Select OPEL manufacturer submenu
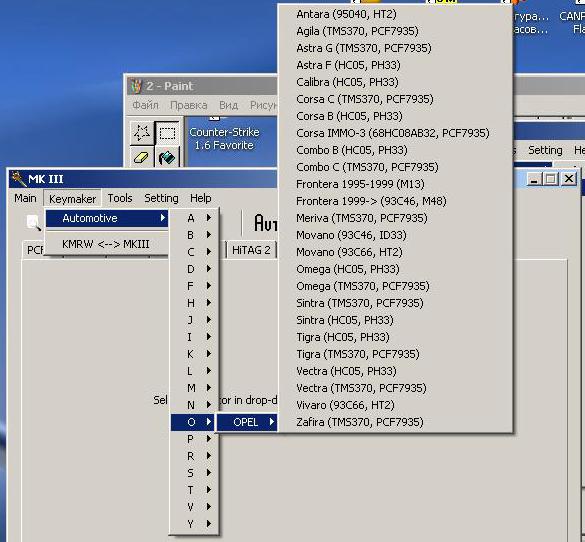The image size is (585, 542). point(247,422)
